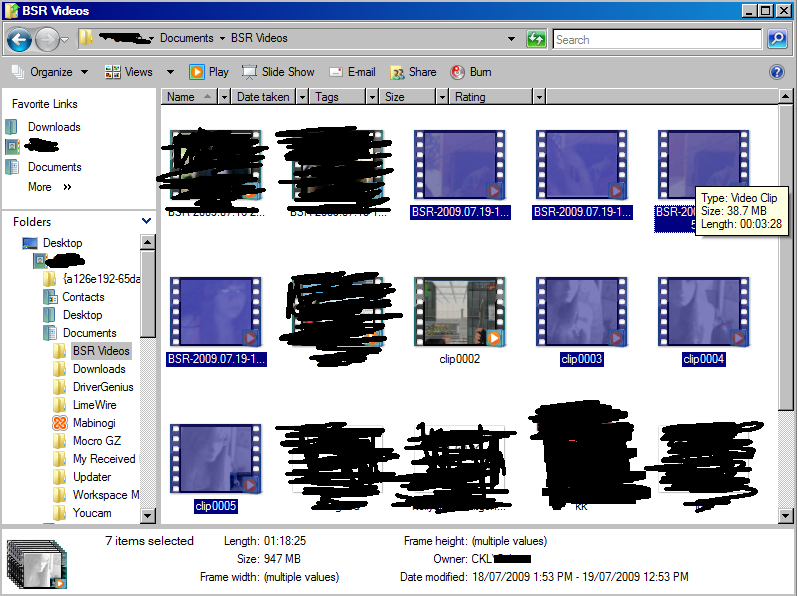Open recent pages dropdown beside Forward arrow

[x=65, y=40]
